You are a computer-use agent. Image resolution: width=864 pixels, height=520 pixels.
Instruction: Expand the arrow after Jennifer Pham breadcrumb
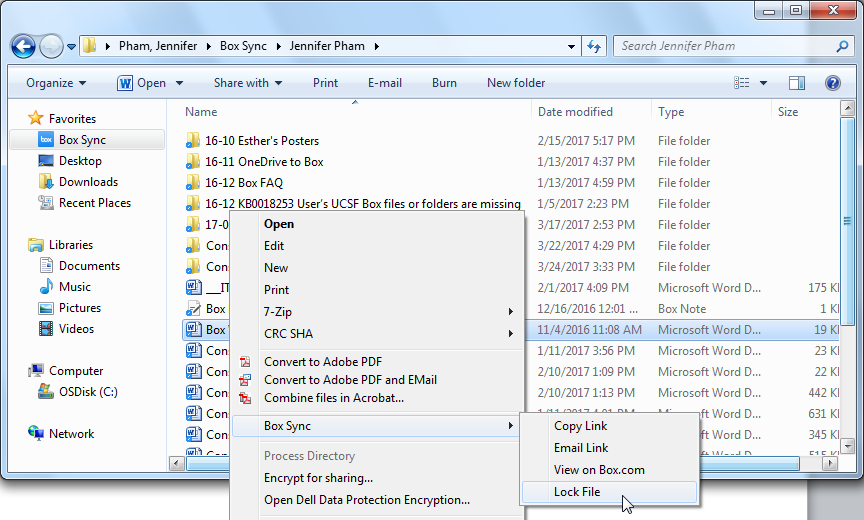tap(377, 46)
